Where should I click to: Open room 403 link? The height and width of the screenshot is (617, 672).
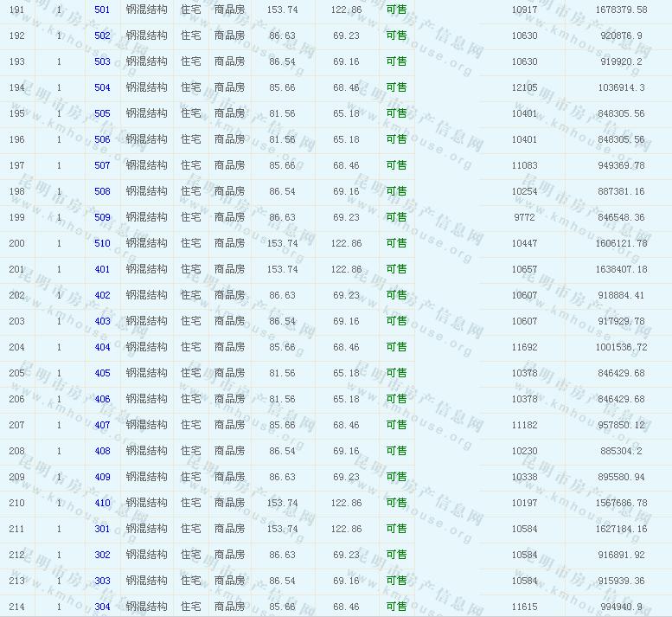[102, 321]
